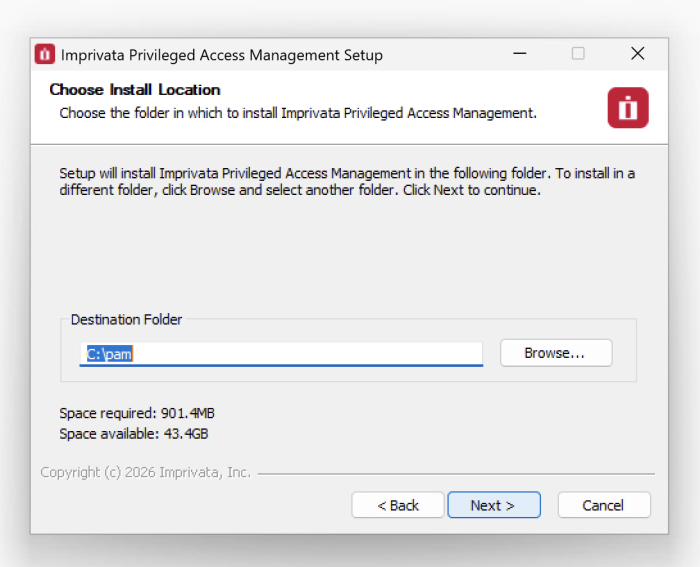Go back with the < Back button

click(398, 505)
